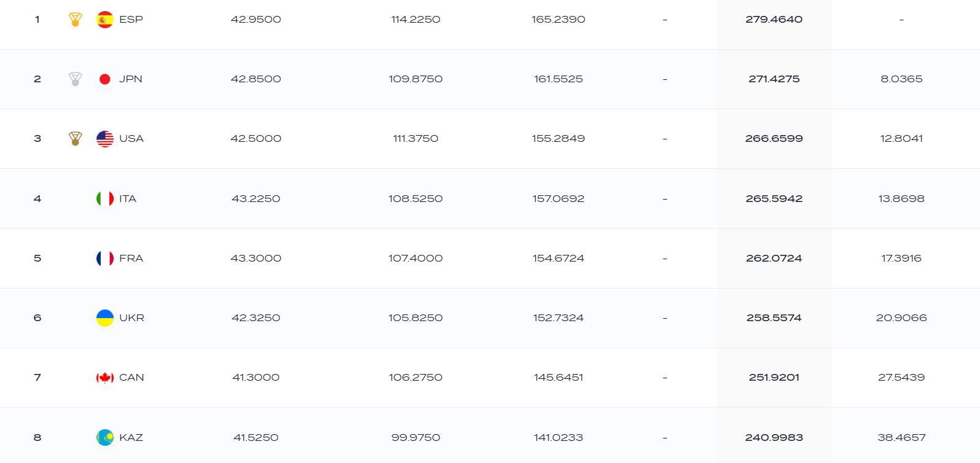This screenshot has width=980, height=463.
Task: Click rank number 6 for Ukraine
Action: tap(37, 318)
